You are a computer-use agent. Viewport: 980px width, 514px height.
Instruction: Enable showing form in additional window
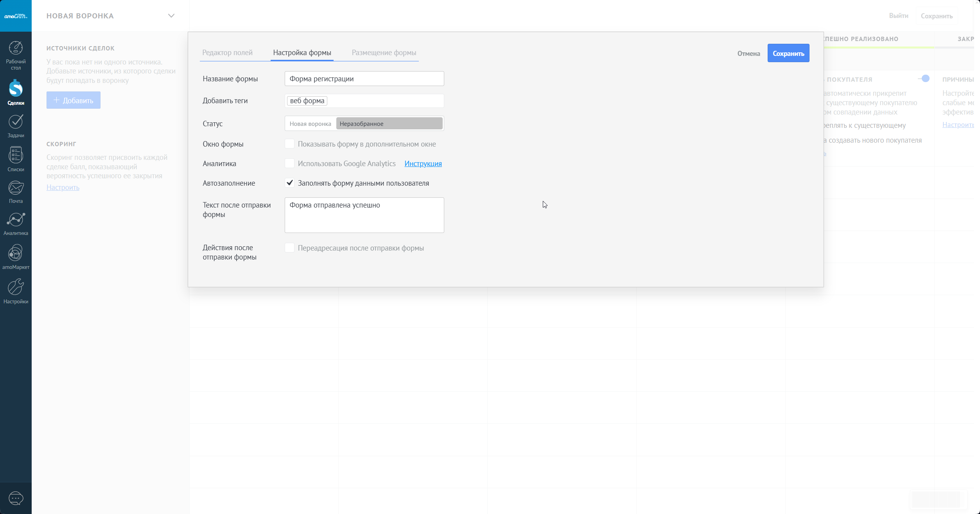[289, 144]
